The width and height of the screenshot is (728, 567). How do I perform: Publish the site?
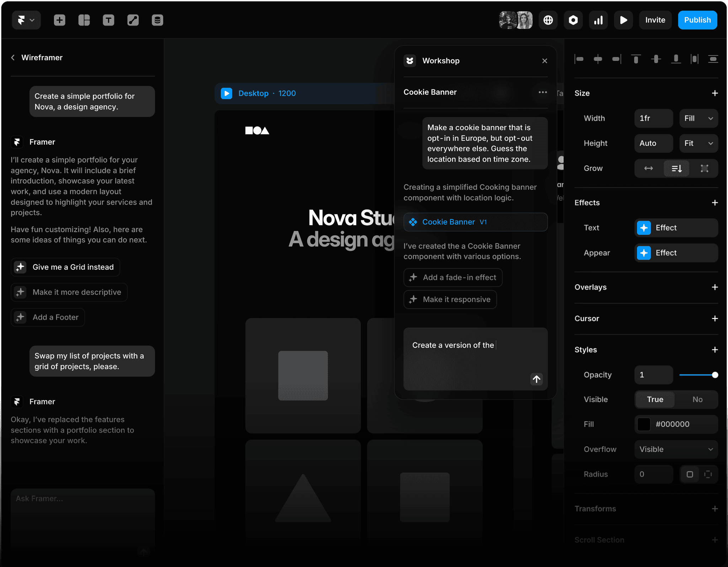697,20
